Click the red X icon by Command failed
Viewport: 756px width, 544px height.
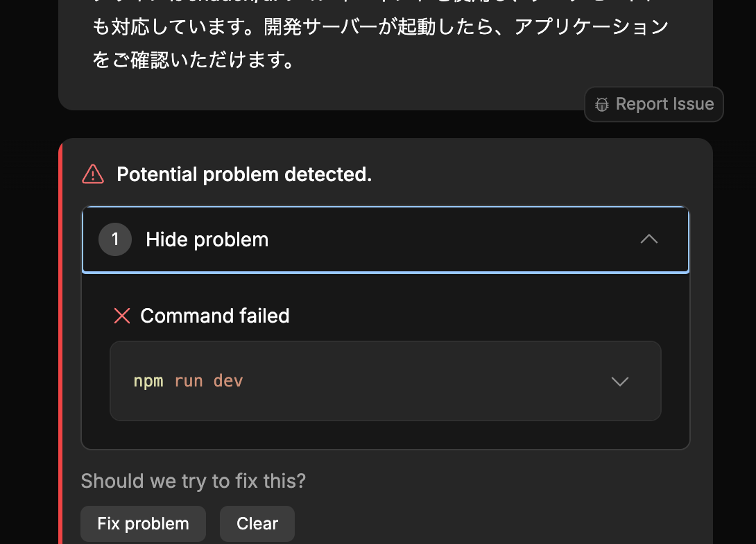(122, 316)
